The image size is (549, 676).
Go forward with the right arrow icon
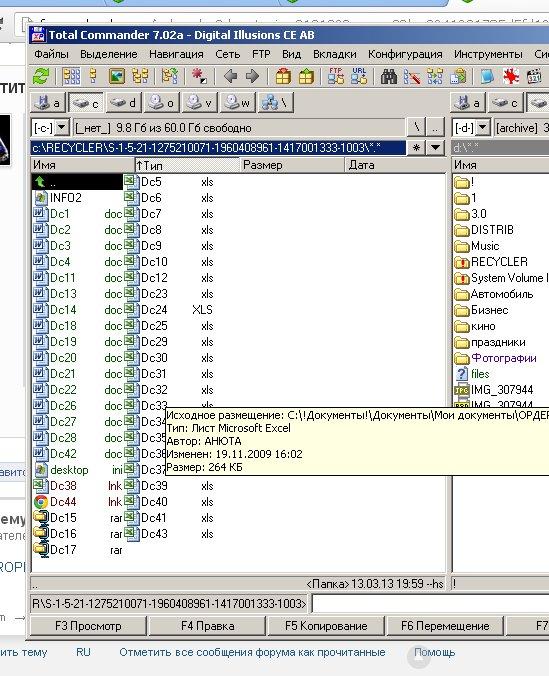[x=252, y=77]
